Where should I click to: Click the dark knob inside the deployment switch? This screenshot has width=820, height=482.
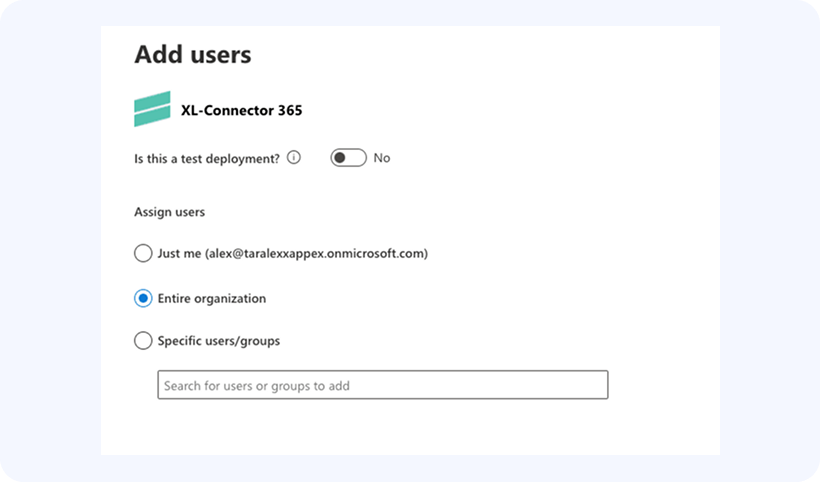click(341, 158)
